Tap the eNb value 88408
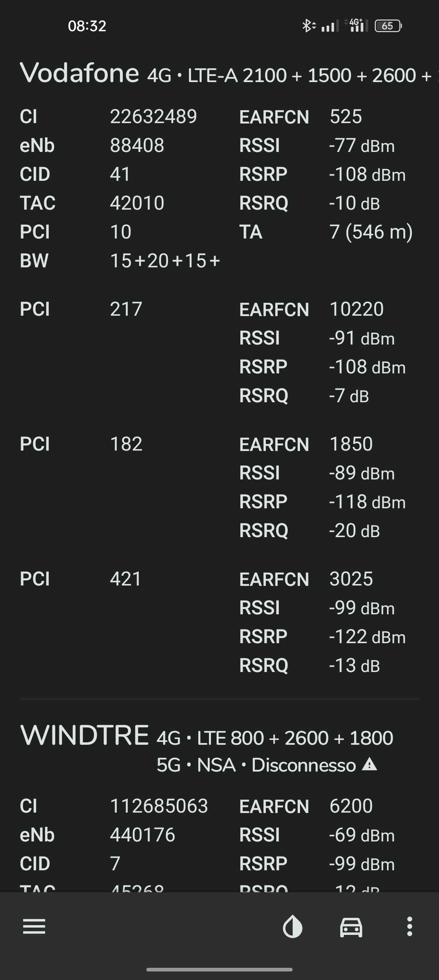 [x=137, y=145]
